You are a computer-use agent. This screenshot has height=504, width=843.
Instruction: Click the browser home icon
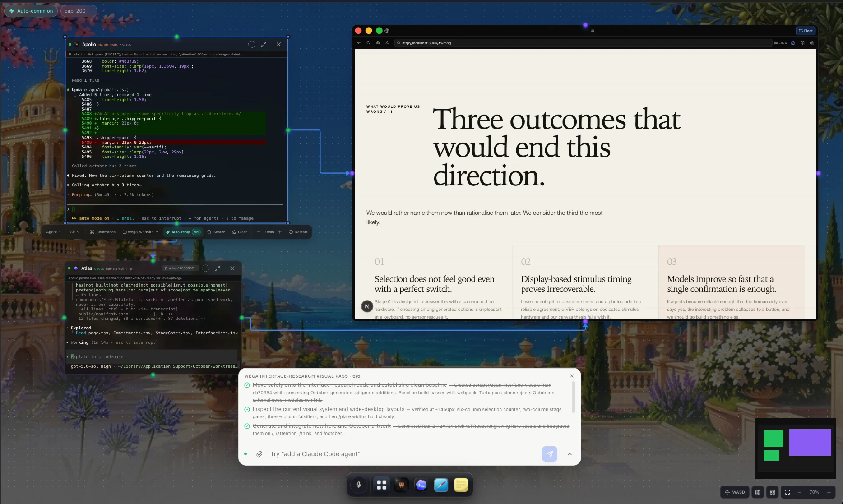(x=378, y=43)
